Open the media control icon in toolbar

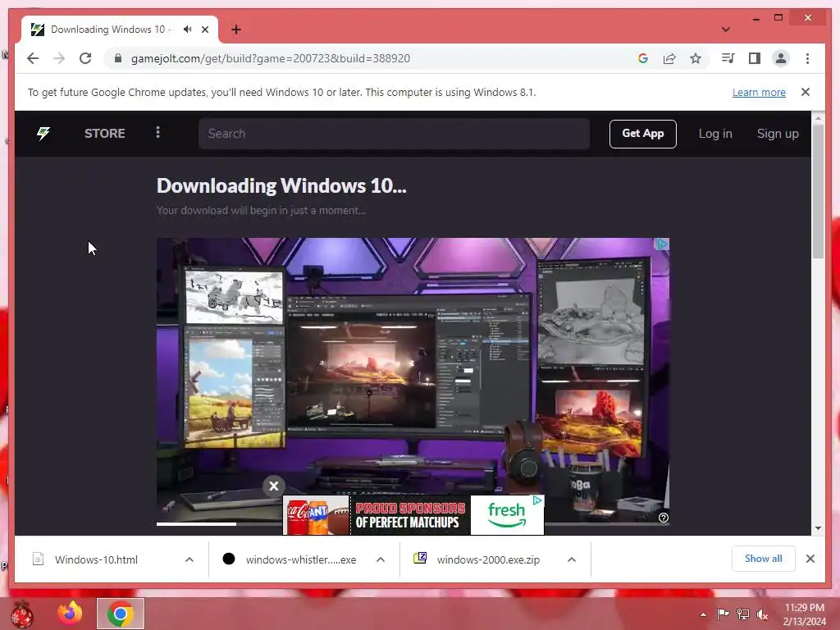pos(728,58)
